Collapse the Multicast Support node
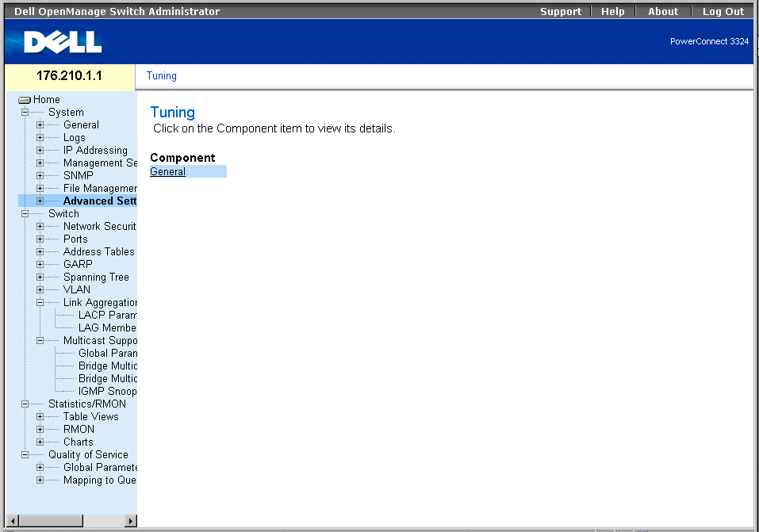Viewport: 759px width, 532px height. (x=40, y=341)
